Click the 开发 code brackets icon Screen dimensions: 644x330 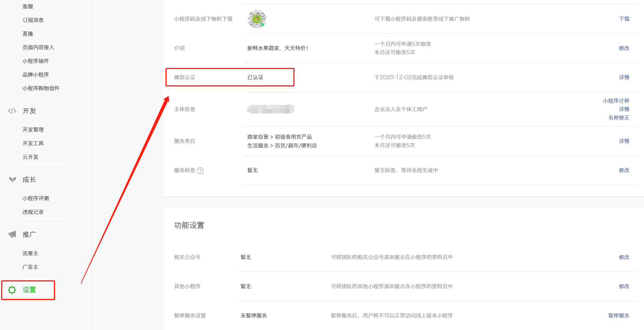(12, 111)
